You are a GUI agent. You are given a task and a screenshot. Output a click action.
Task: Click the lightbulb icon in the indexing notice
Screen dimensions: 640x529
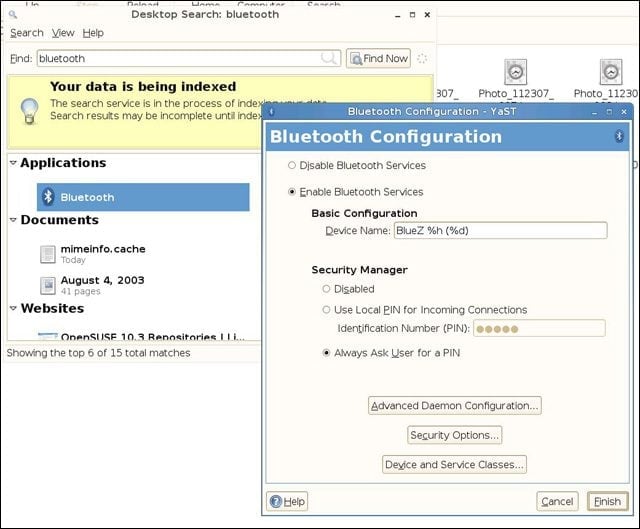(30, 111)
